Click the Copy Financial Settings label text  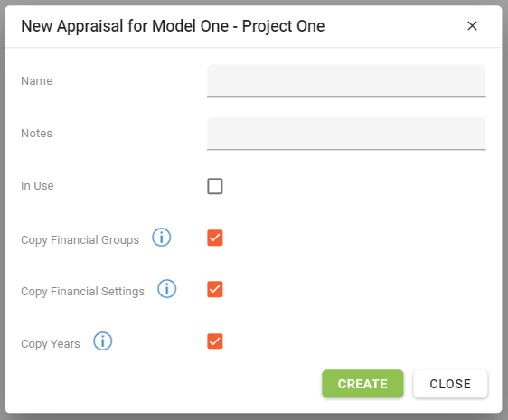click(x=82, y=292)
